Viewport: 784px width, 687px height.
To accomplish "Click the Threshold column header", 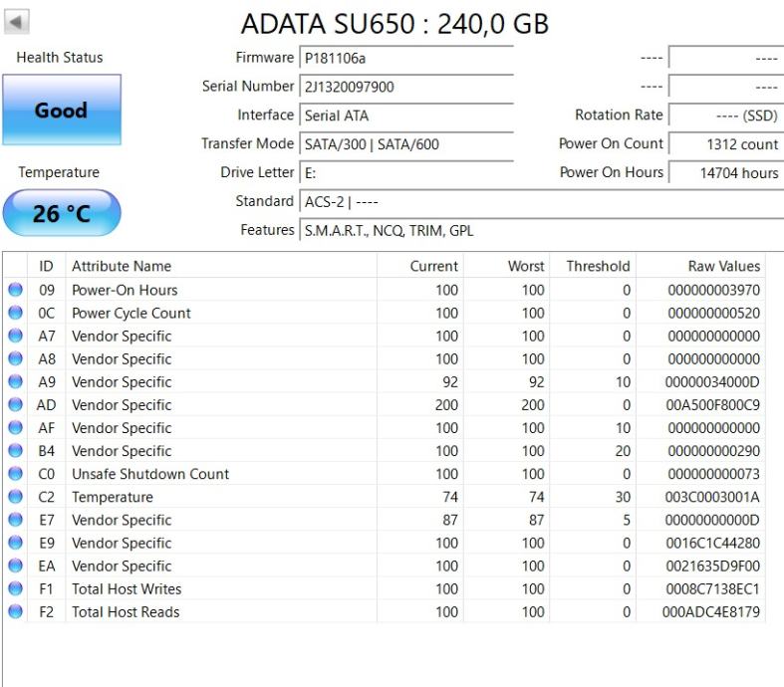I will pyautogui.click(x=593, y=266).
